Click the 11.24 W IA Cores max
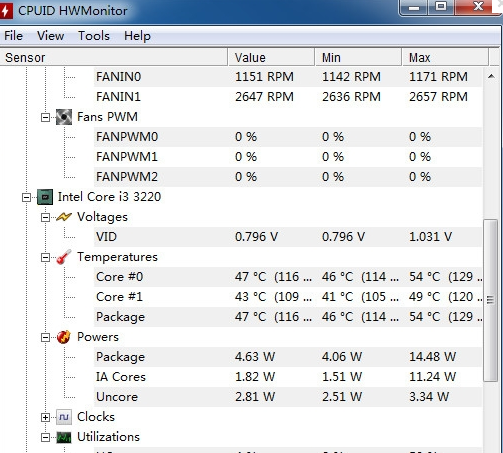 point(432,377)
